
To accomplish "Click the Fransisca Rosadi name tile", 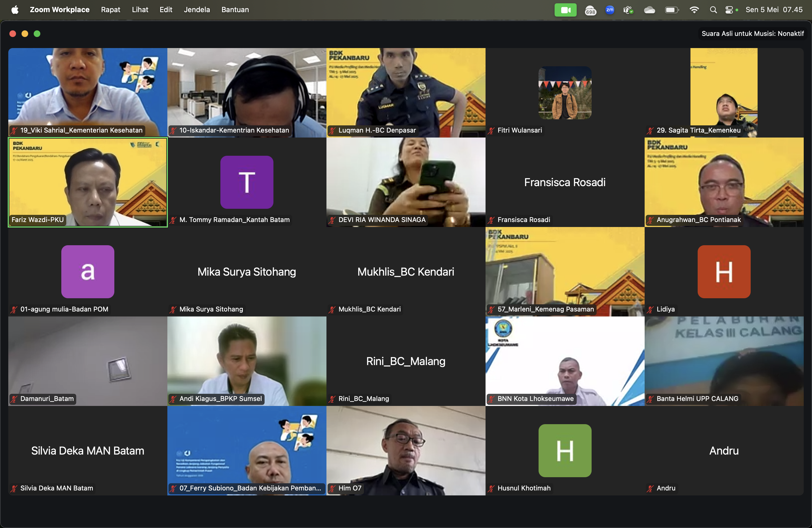I will [565, 182].
